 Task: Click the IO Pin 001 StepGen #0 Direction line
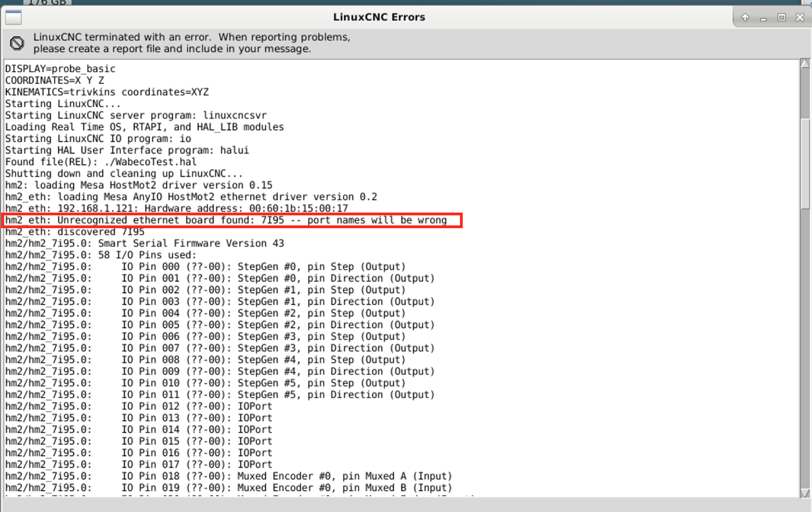[220, 279]
